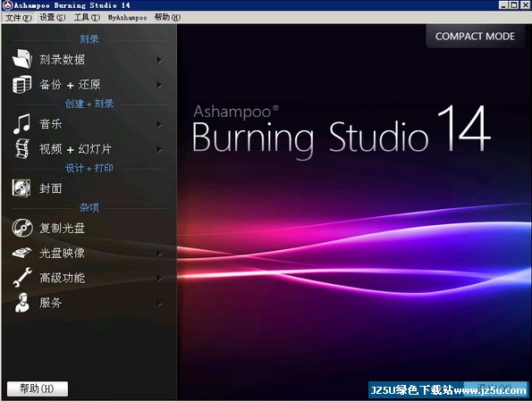Click the film strip icon for 视频 + 幻灯片
The width and height of the screenshot is (532, 401).
pos(22,149)
